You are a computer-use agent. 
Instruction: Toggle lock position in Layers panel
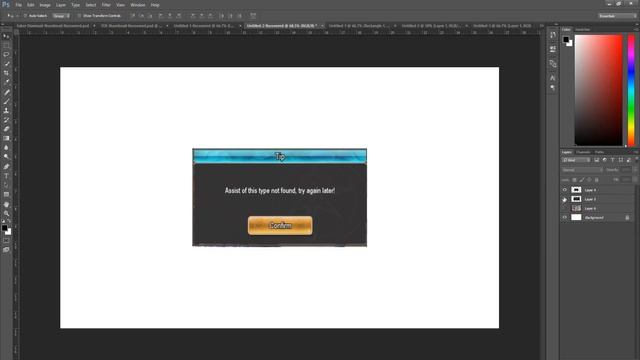tap(589, 180)
